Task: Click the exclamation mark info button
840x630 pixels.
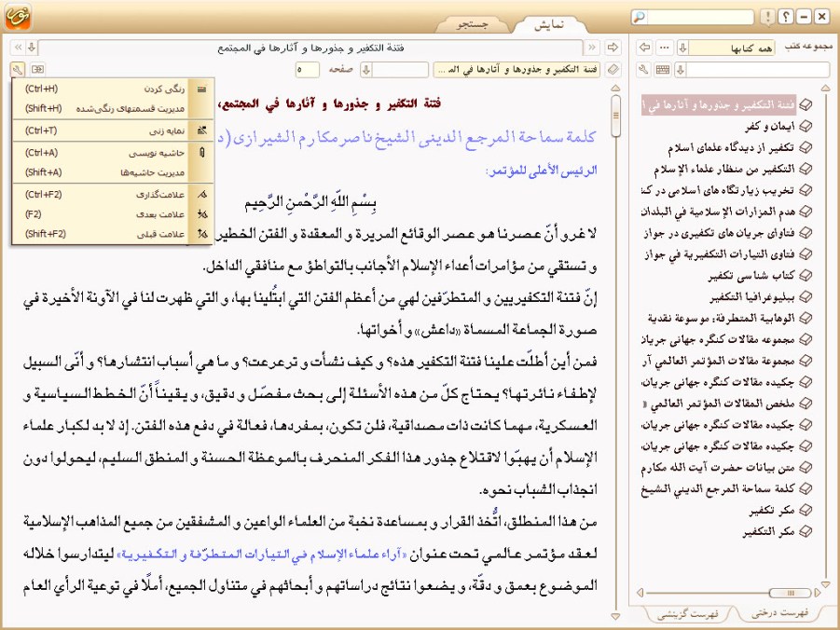Action: tap(767, 17)
